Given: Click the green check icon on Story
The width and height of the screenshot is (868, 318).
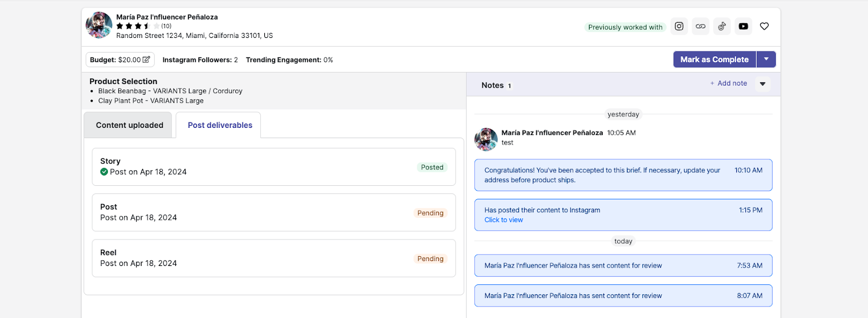Looking at the screenshot, I should [104, 172].
